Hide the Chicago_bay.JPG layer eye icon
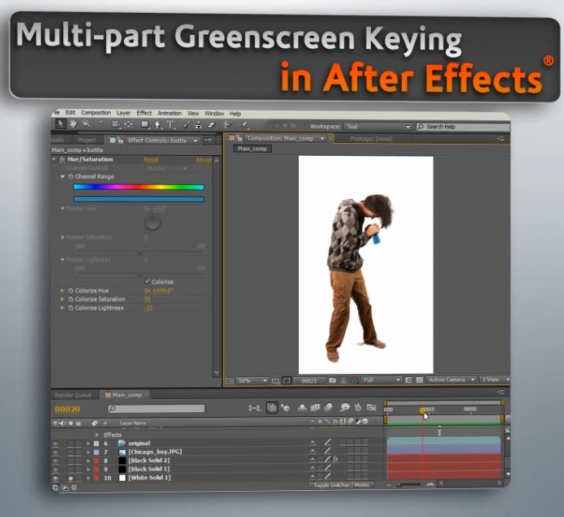 coord(55,452)
